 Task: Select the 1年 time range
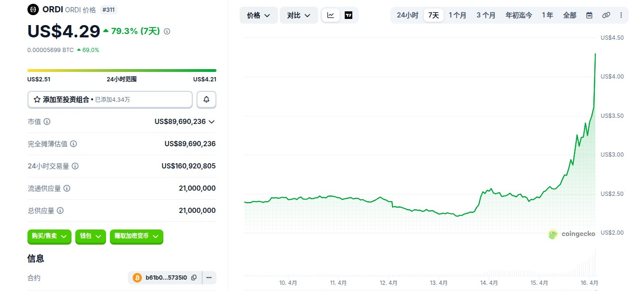pyautogui.click(x=547, y=15)
